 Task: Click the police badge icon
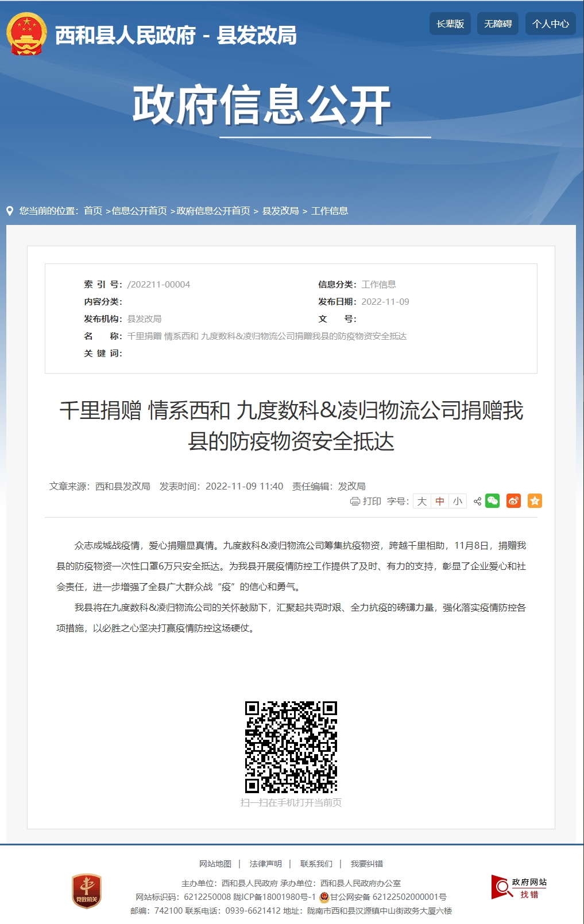coord(324,897)
